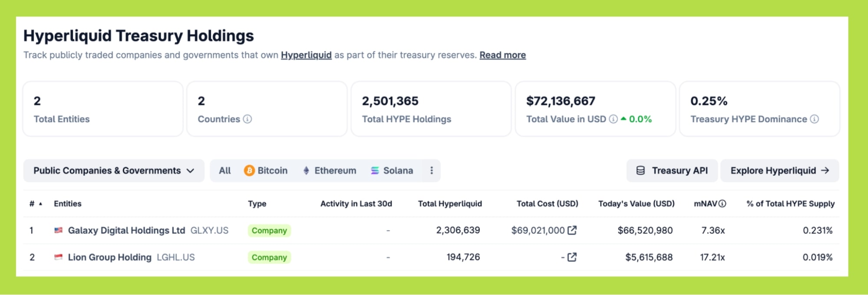Open Galaxy Digital total cost external link icon
Screen dimensions: 868x295
572,230
